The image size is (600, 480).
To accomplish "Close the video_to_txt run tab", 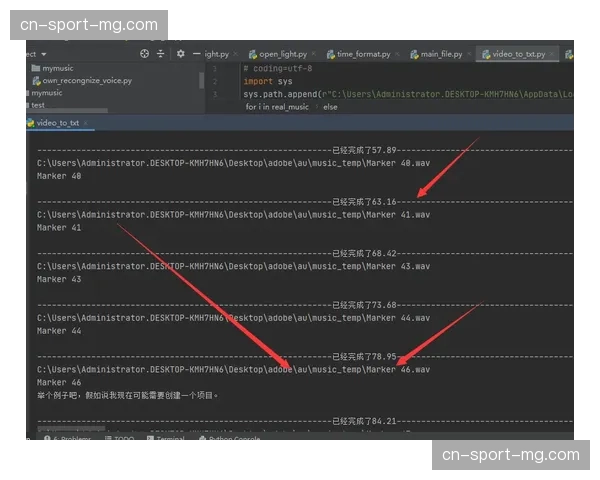I will click(87, 123).
